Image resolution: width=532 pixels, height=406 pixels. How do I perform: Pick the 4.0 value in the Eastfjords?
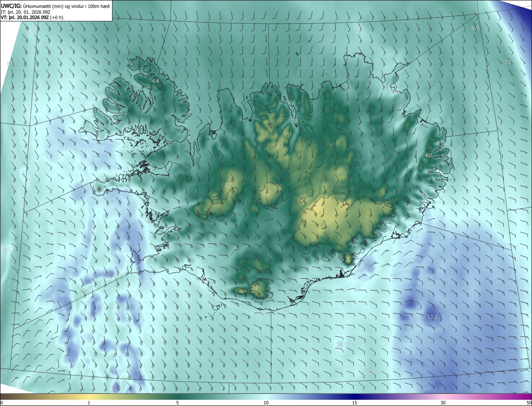click(x=429, y=155)
